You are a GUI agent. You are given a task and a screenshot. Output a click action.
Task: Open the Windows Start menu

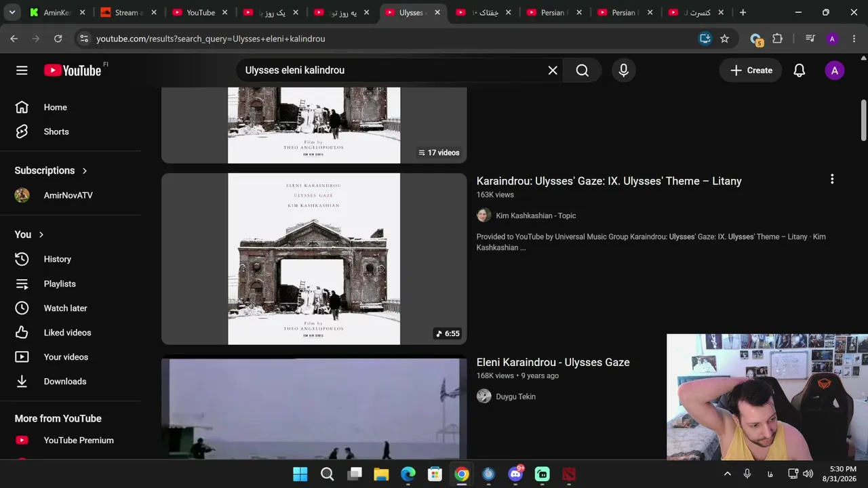coord(300,474)
